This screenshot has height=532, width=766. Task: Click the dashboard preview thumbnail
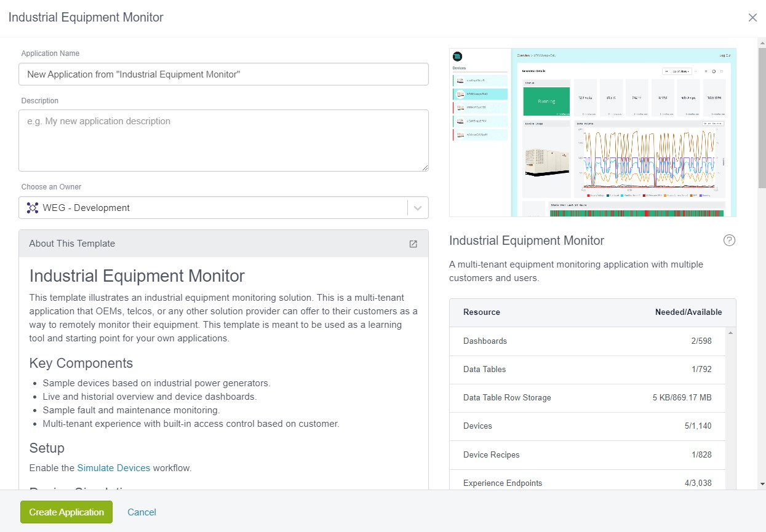(x=592, y=132)
